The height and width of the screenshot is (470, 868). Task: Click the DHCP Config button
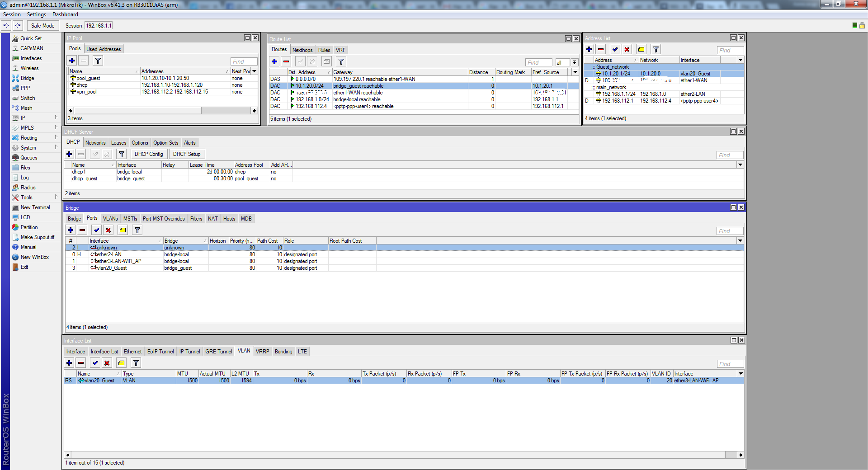point(149,154)
